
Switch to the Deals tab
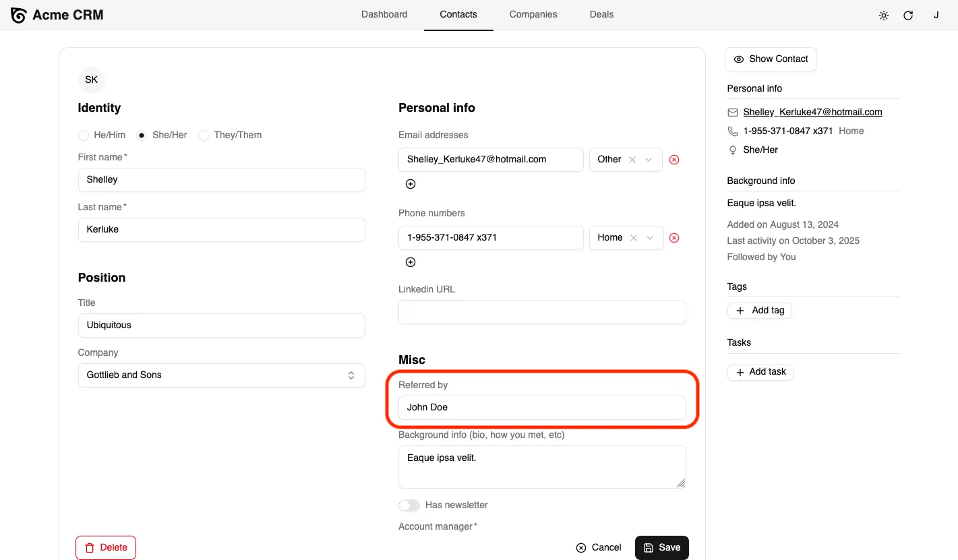click(601, 14)
